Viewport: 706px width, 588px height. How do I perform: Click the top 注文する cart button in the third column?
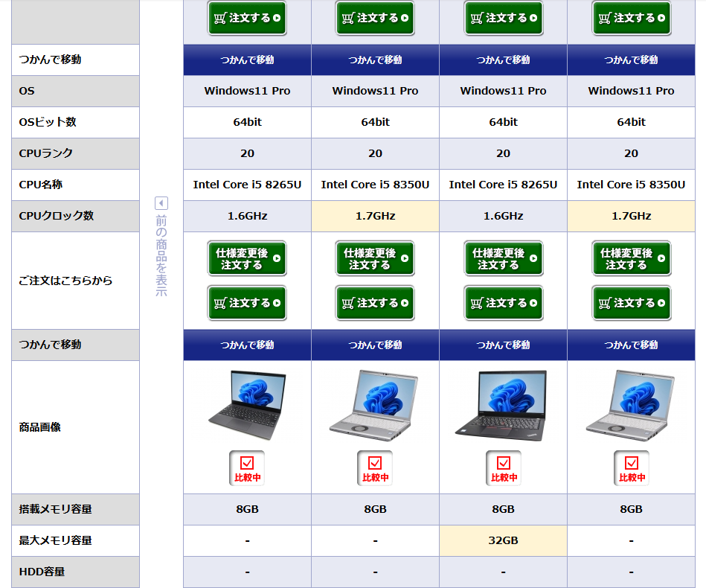coord(503,18)
